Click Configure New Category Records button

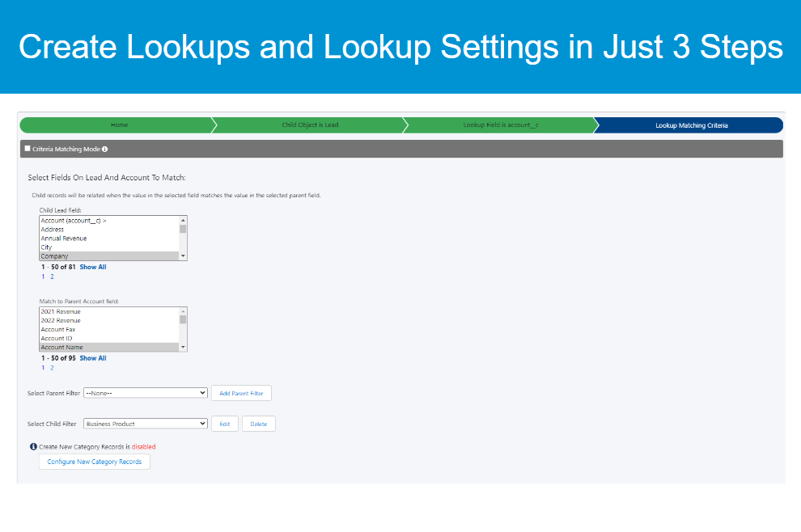95,462
